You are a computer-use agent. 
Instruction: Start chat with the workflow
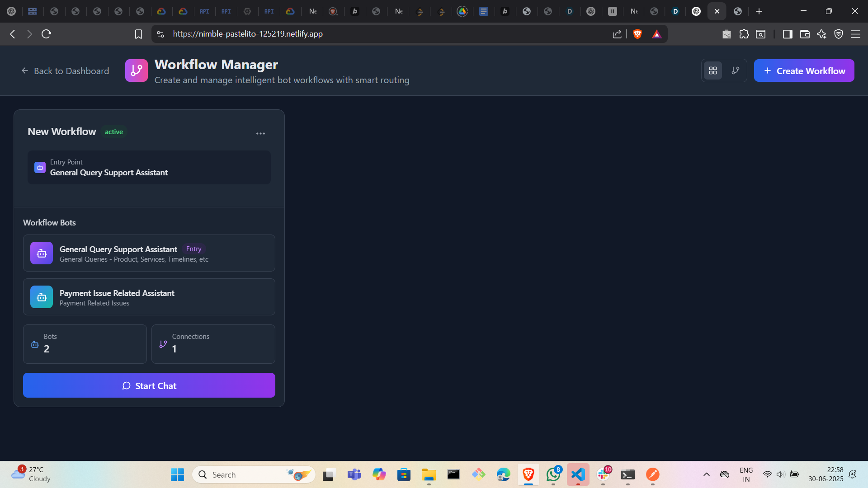coord(149,385)
